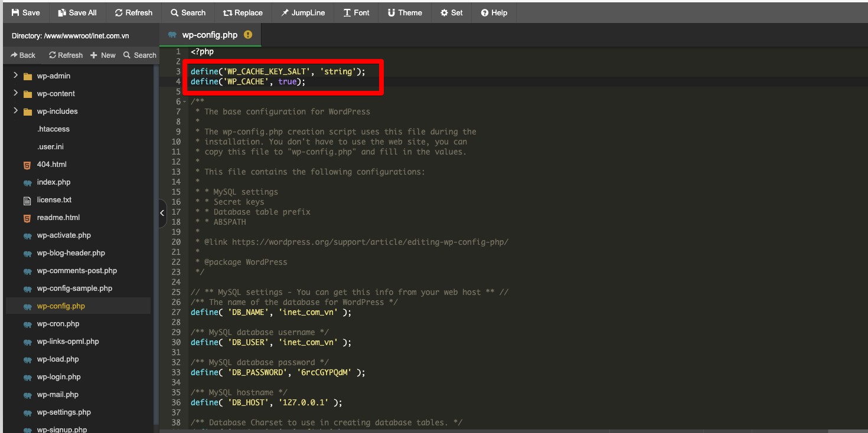Click line number 25 in the gutter

coord(176,292)
